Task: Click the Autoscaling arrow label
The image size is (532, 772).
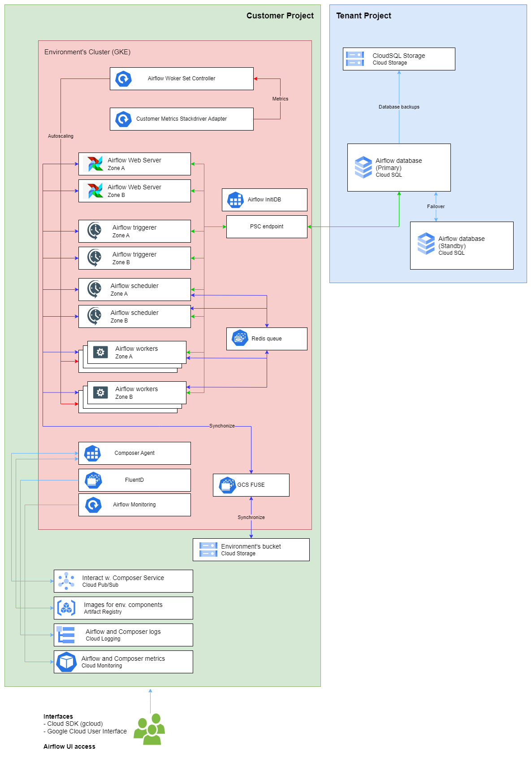Action: (61, 136)
